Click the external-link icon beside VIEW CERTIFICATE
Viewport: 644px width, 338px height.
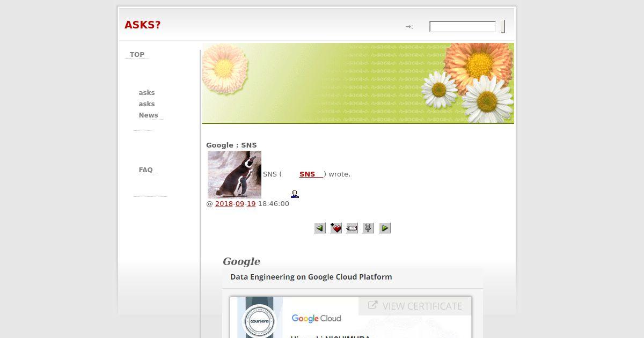click(x=372, y=306)
